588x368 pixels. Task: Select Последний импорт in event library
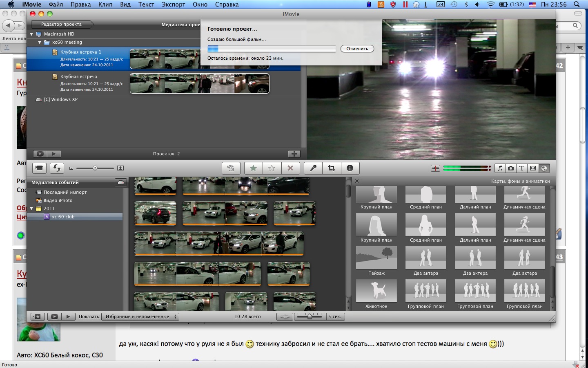pyautogui.click(x=65, y=192)
